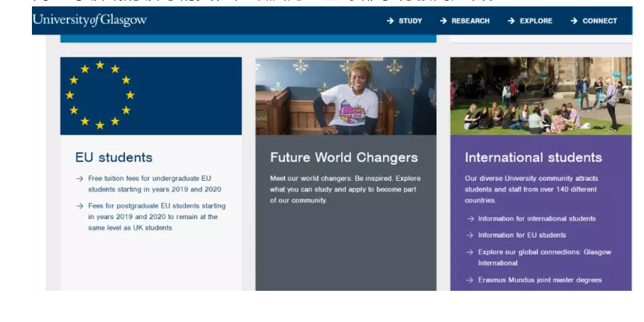
Task: Open the International students heading
Action: pos(533,157)
